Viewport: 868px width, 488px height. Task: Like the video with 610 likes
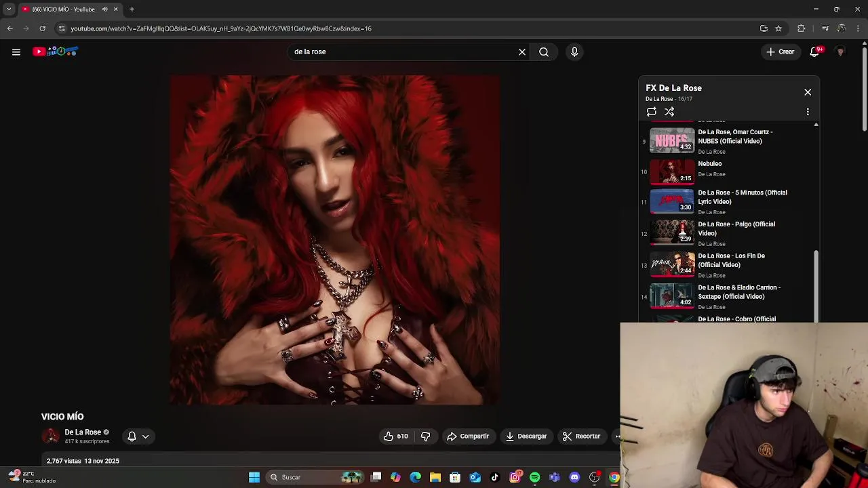pyautogui.click(x=396, y=436)
